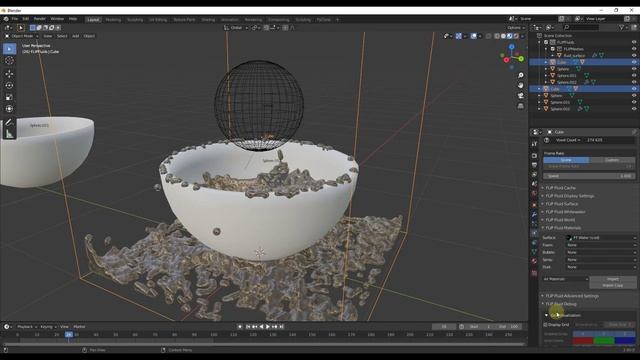Open the Keying menu in timeline

[x=47, y=327]
